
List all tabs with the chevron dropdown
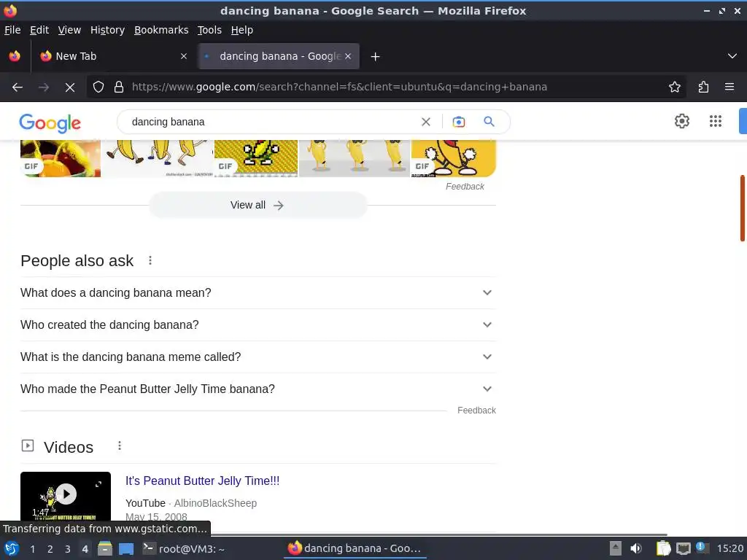(732, 56)
